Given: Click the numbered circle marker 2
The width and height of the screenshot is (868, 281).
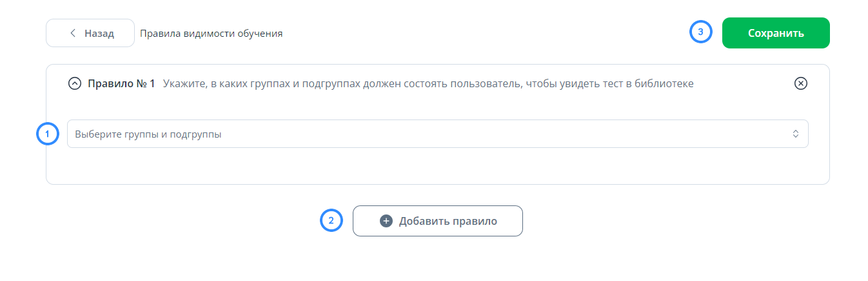Looking at the screenshot, I should pos(331,221).
